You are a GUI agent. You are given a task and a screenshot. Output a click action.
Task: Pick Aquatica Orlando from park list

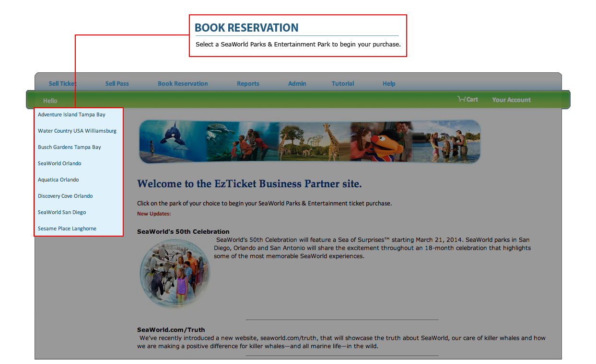click(58, 180)
